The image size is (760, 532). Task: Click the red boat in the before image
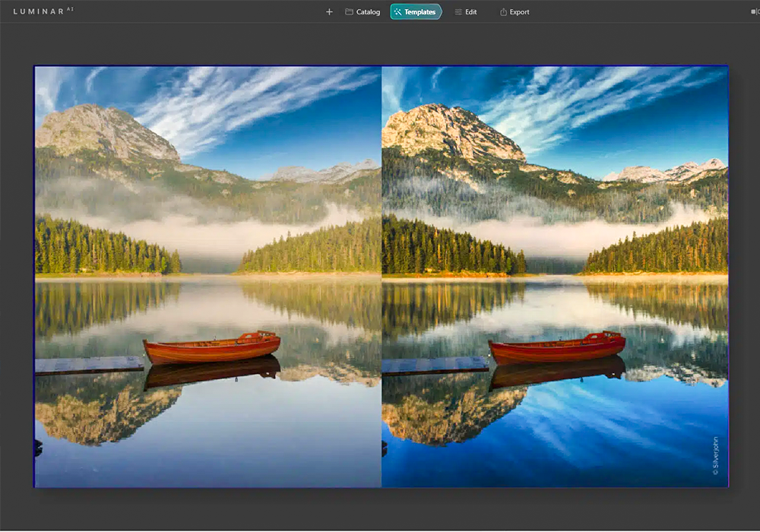click(212, 349)
